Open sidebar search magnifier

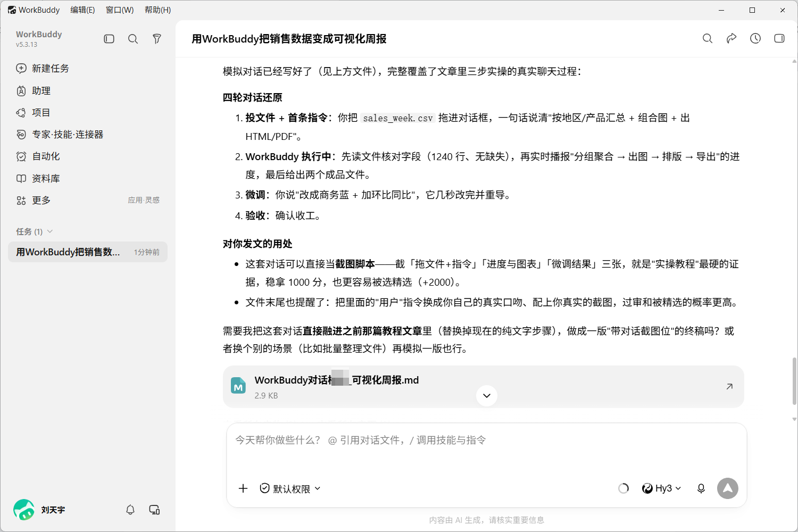(133, 39)
